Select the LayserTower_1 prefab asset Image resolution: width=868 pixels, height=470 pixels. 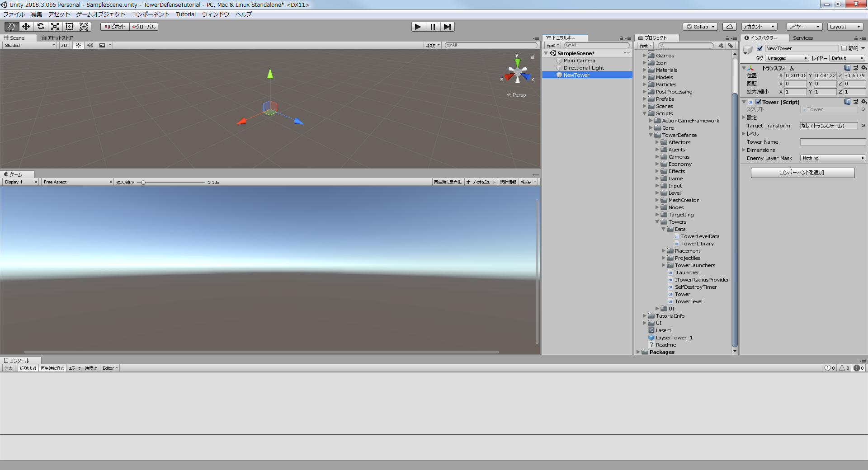pos(674,338)
